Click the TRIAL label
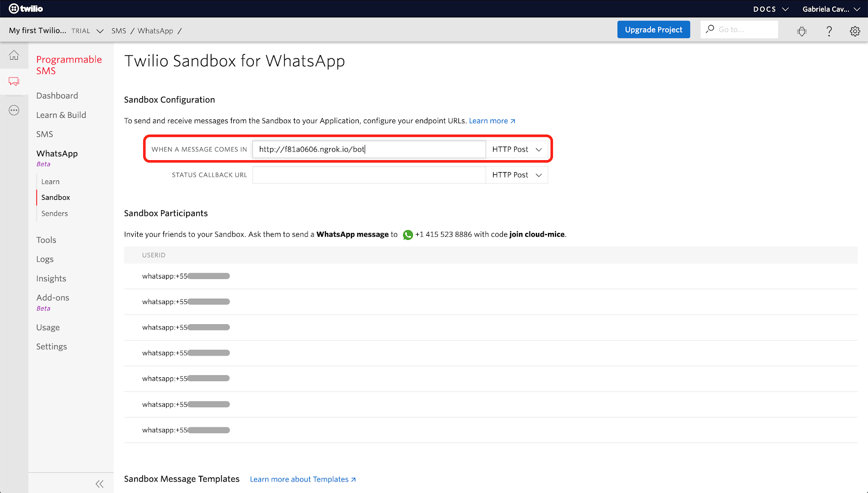This screenshot has height=493, width=868. point(81,31)
